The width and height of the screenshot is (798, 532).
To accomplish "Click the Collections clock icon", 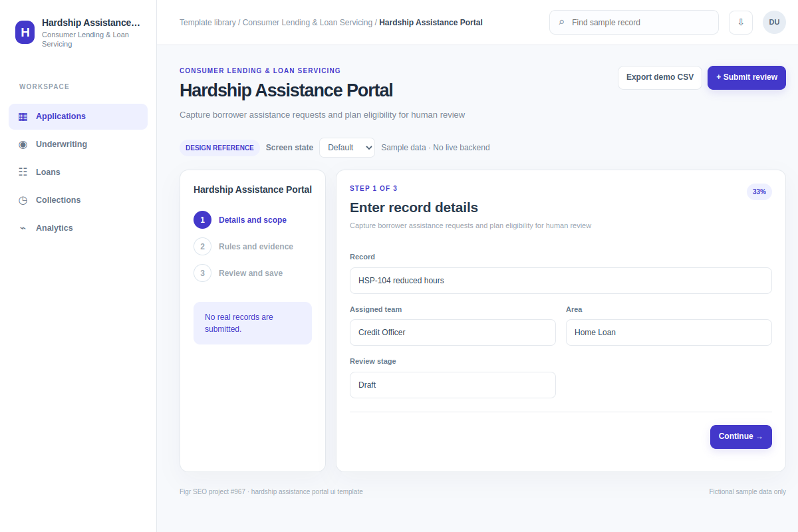I will (x=23, y=200).
